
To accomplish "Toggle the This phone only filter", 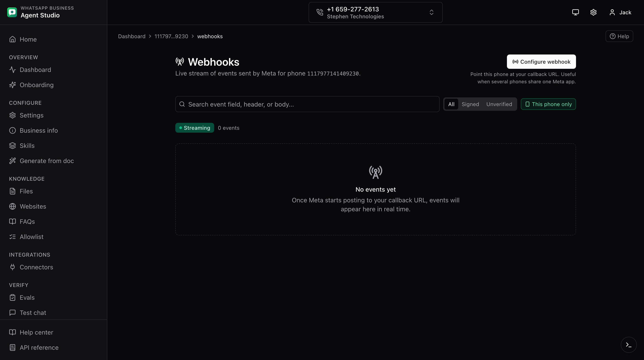I will [548, 104].
